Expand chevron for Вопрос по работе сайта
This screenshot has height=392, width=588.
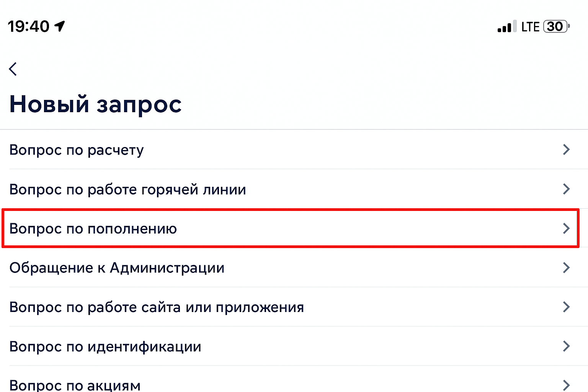point(566,307)
